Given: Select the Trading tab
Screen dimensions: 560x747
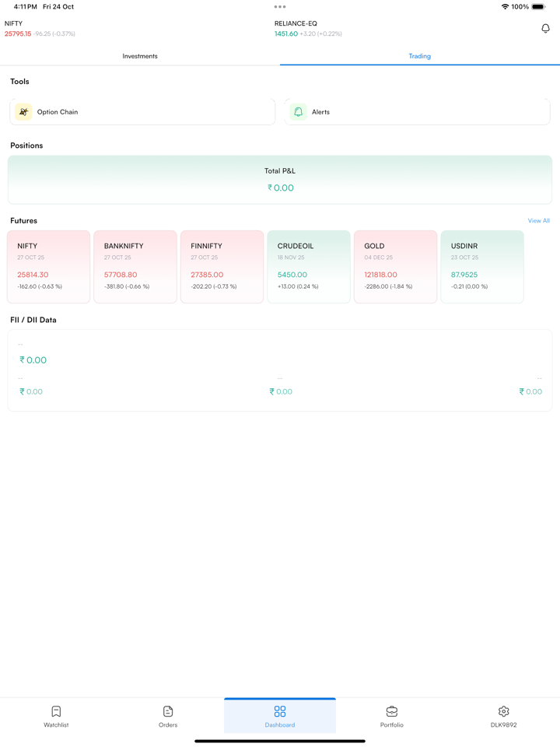Looking at the screenshot, I should pos(419,56).
